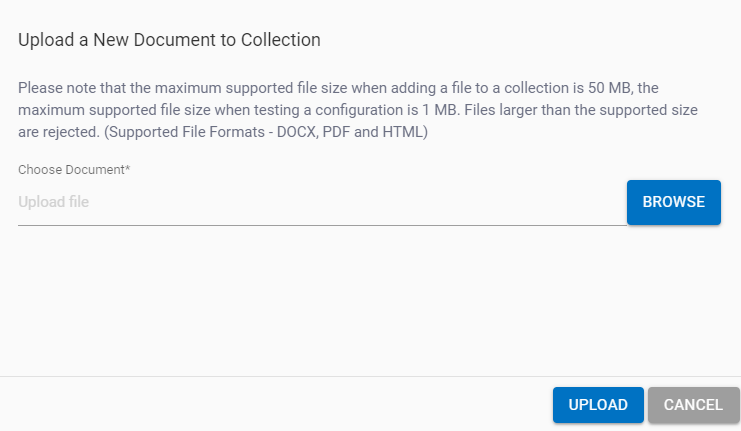
Task: Dismiss the dialog with CANCEL
Action: click(693, 405)
